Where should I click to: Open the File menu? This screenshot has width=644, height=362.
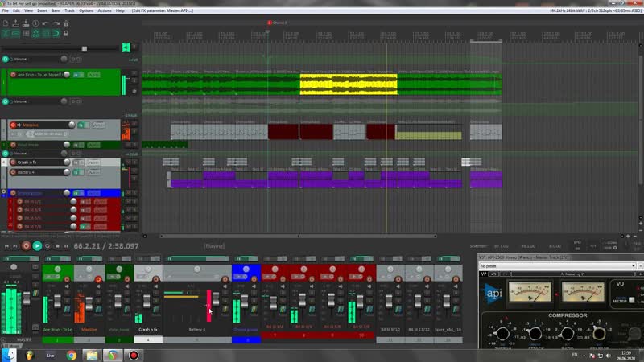6,10
